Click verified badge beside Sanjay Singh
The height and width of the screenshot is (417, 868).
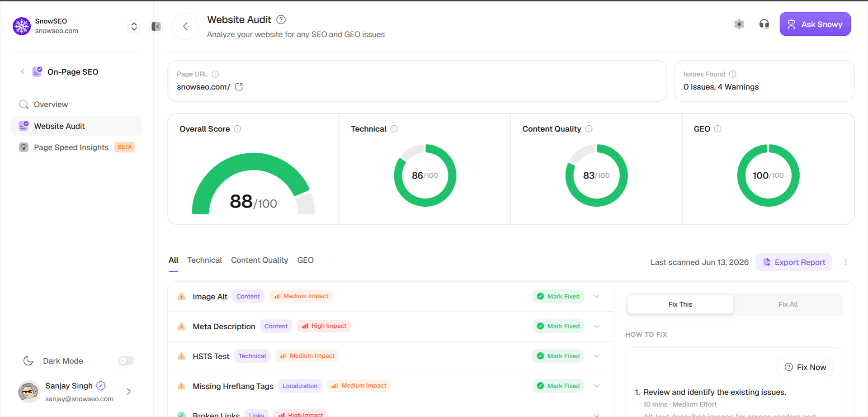101,386
